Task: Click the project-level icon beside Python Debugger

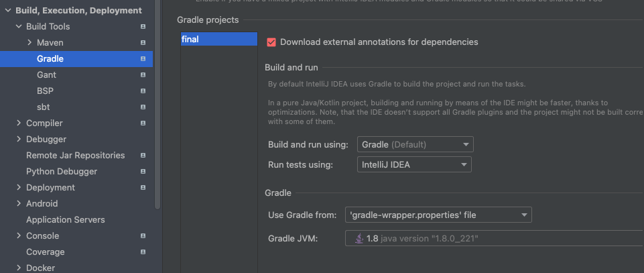Action: tap(143, 172)
